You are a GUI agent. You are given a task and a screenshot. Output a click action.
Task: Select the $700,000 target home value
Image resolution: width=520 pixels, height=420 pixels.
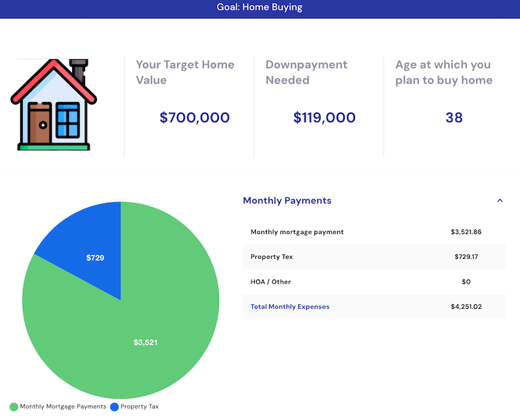click(194, 118)
